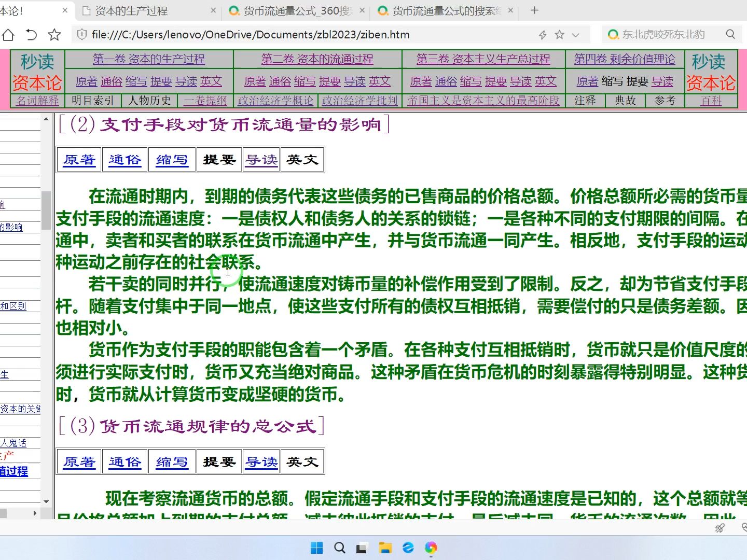This screenshot has height=560, width=747.
Task: Expand the address bar dropdown chevron
Action: click(x=575, y=35)
